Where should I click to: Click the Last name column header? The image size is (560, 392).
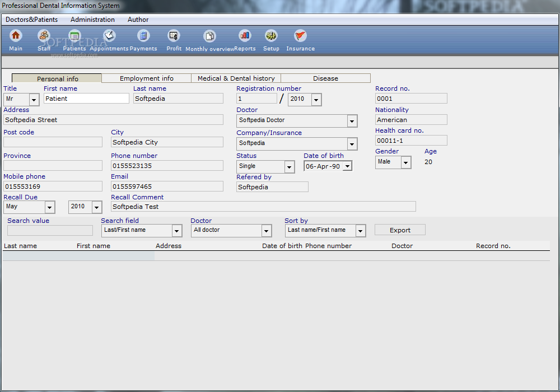[20, 246]
